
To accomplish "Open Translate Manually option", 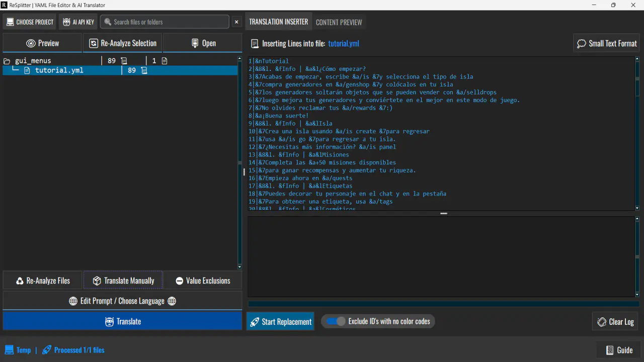I will point(123,281).
